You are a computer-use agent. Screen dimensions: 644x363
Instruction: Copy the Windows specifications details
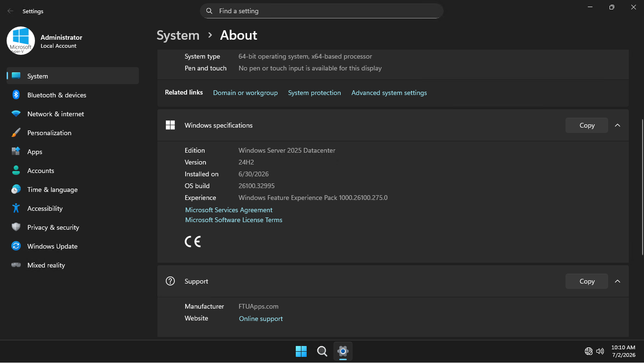587,125
